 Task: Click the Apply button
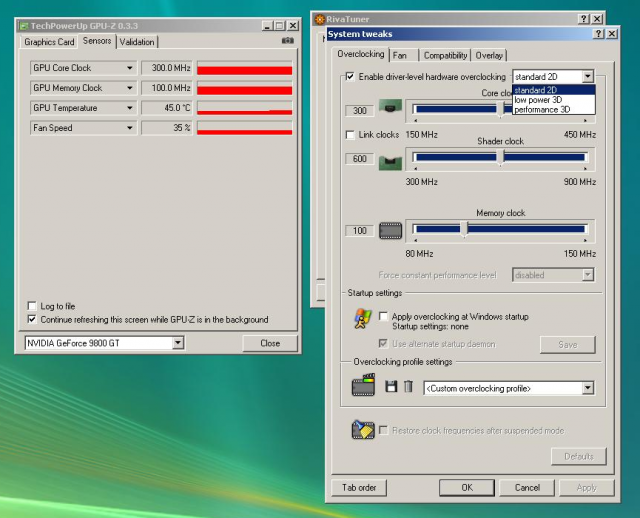coord(587,487)
